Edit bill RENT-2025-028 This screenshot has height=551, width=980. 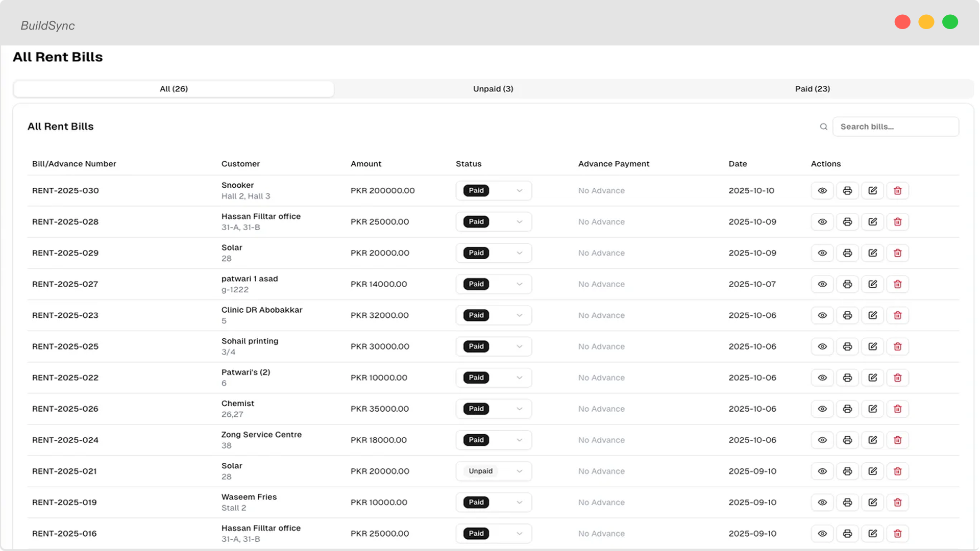point(872,221)
